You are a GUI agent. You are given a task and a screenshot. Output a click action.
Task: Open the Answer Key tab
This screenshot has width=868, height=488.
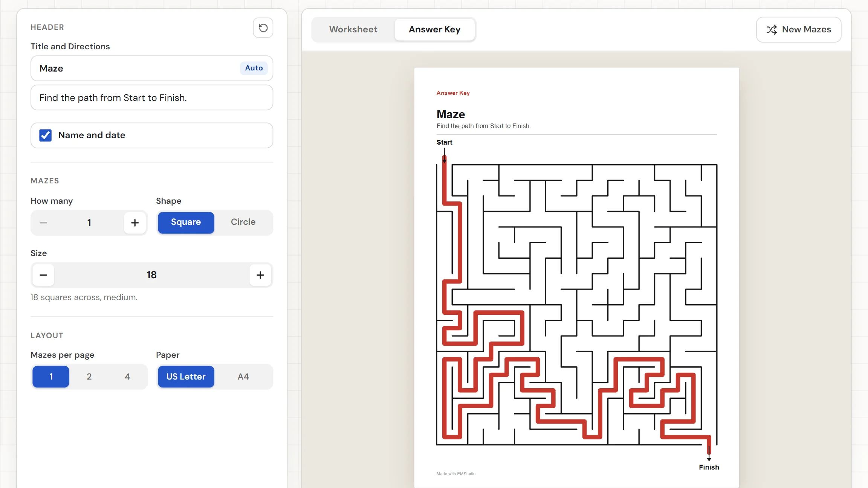coord(434,29)
